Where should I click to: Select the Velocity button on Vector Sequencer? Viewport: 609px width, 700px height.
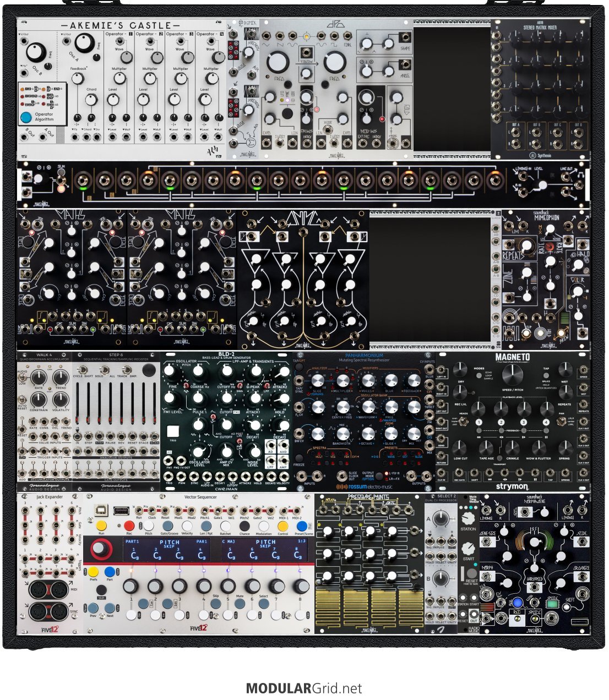click(187, 526)
